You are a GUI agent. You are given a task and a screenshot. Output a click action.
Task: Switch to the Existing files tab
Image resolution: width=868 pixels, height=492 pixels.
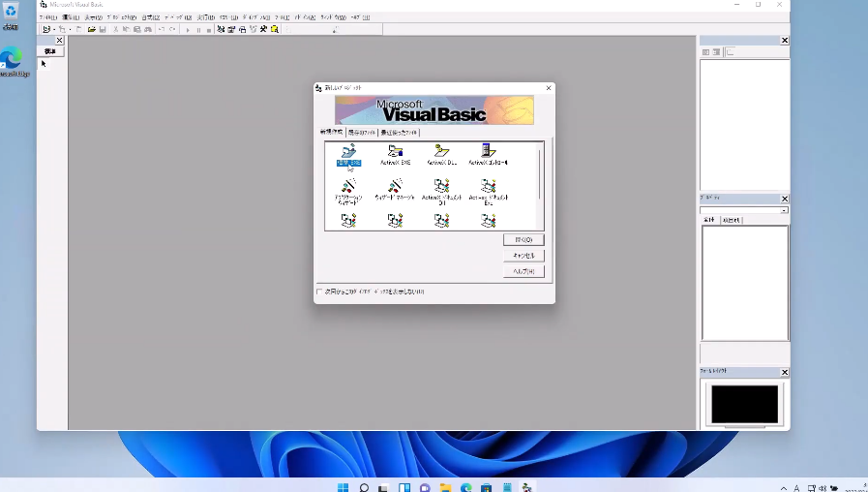click(362, 133)
